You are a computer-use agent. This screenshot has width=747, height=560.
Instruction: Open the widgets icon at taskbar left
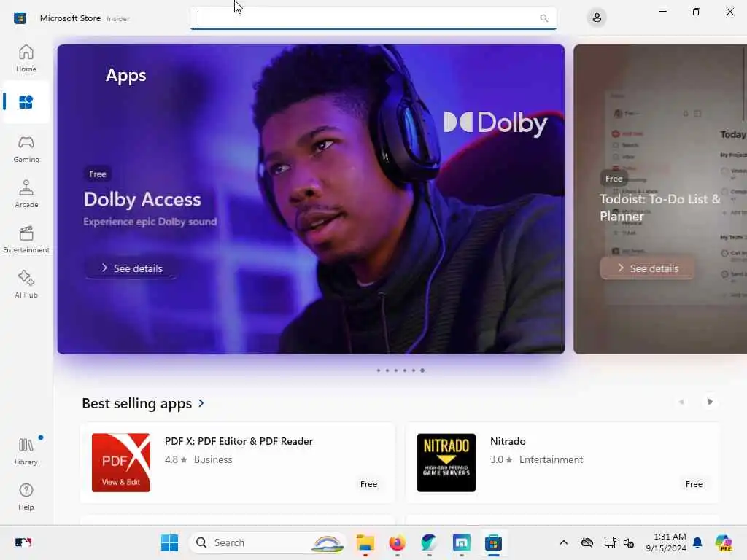point(23,542)
